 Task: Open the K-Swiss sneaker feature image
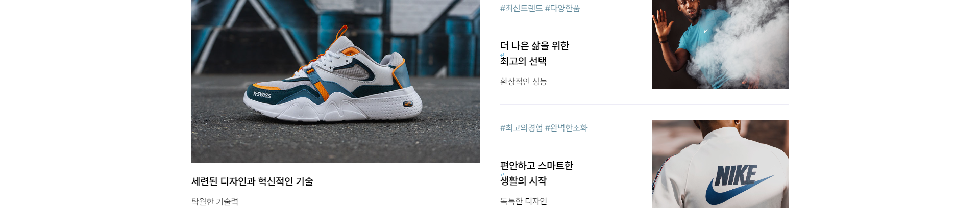pyautogui.click(x=335, y=82)
